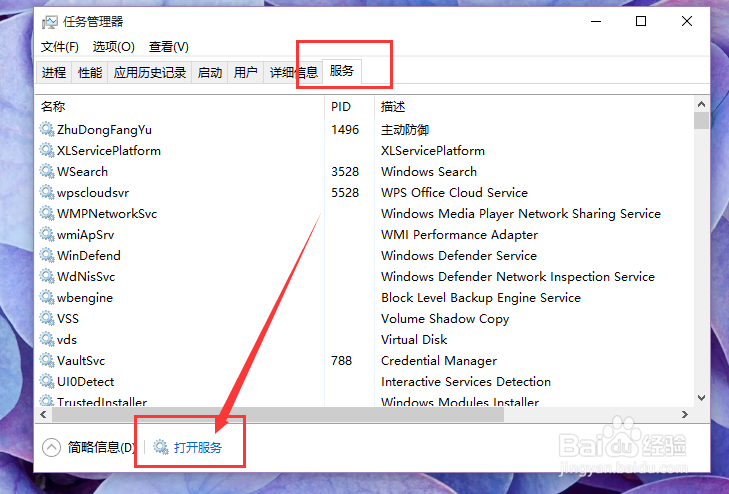Select the WMPNetworkSvc service name
The image size is (729, 494).
tap(107, 214)
